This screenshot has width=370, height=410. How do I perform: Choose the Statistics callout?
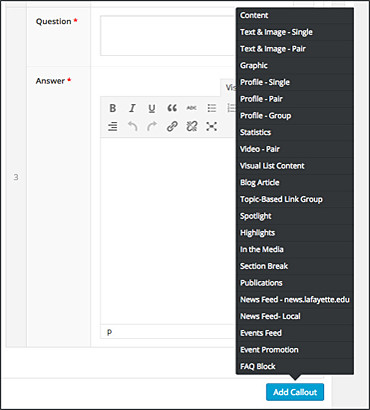click(x=295, y=132)
